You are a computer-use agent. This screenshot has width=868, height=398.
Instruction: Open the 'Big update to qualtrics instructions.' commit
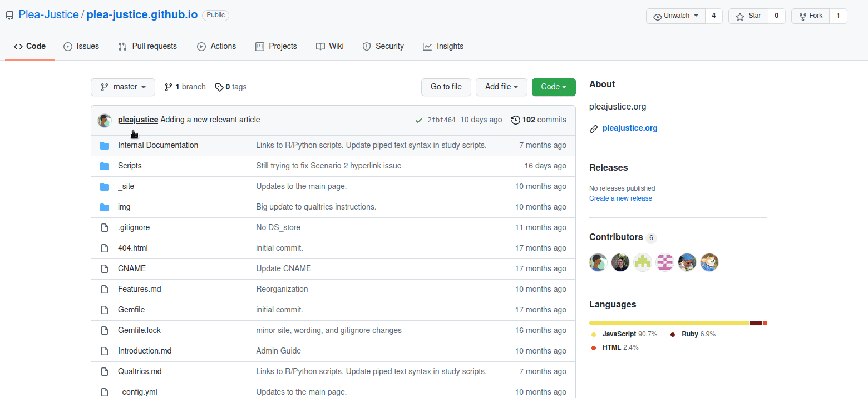point(316,207)
